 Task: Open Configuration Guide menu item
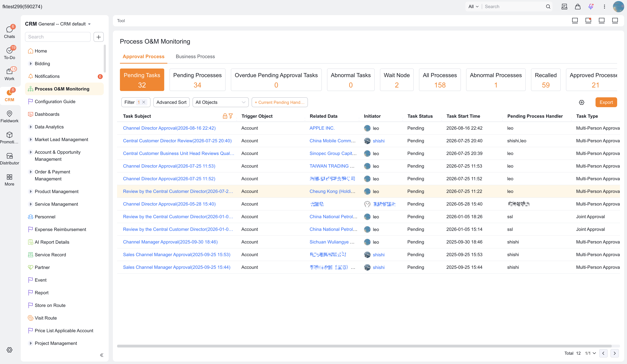pyautogui.click(x=64, y=101)
